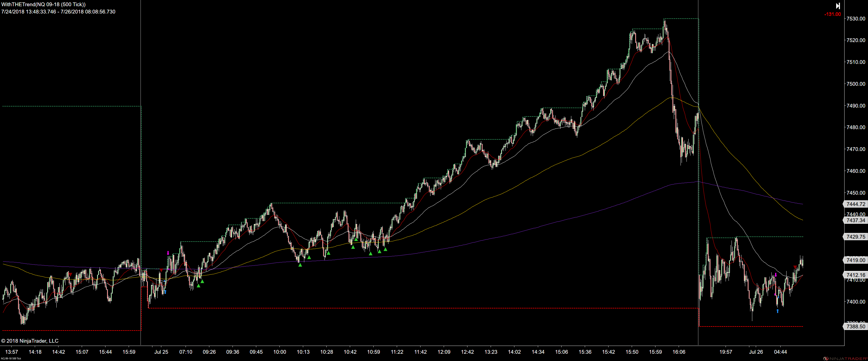Click the 12:09 time axis label
Image resolution: width=868 pixels, height=361 pixels.
tap(444, 352)
